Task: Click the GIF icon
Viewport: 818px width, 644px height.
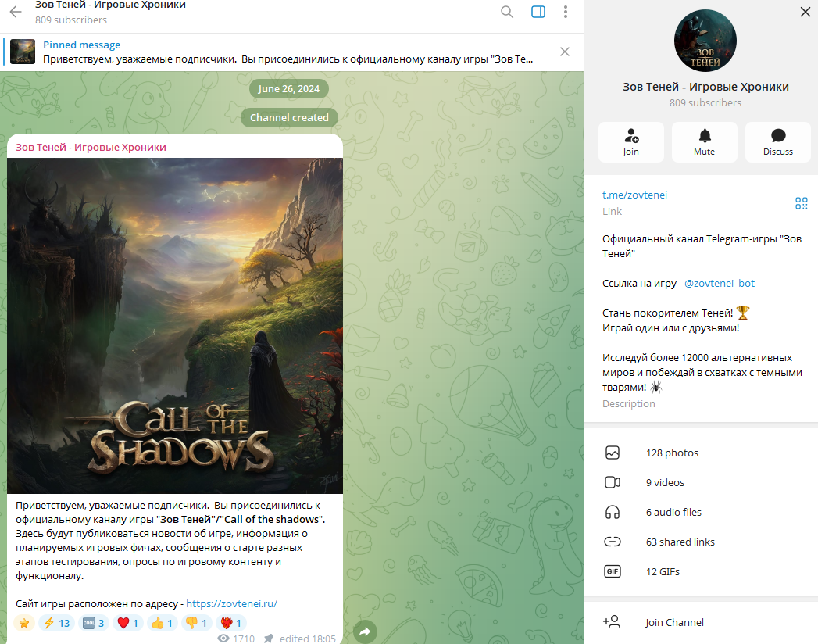Action: pos(613,571)
